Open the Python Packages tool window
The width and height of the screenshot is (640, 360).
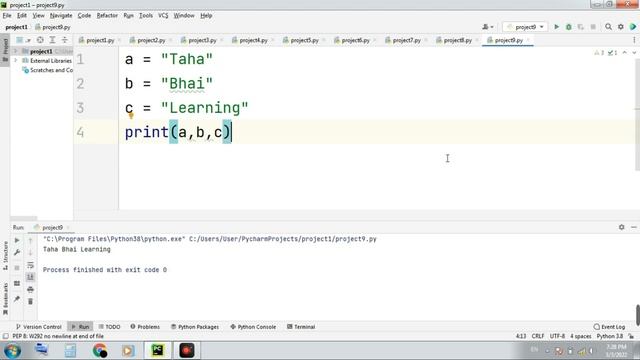point(195,327)
